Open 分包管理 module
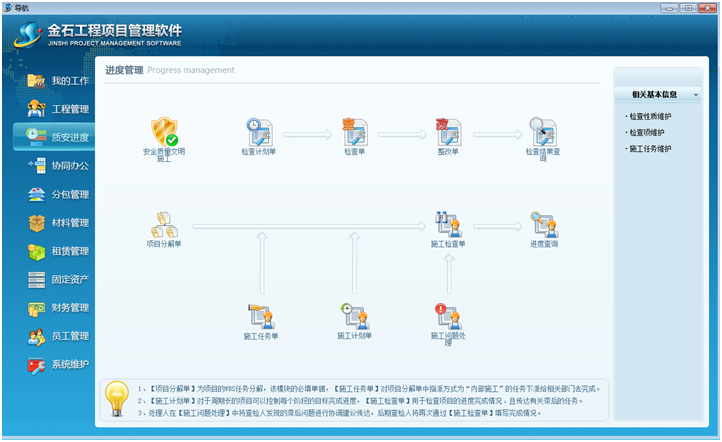The height and width of the screenshot is (442, 722). point(58,194)
